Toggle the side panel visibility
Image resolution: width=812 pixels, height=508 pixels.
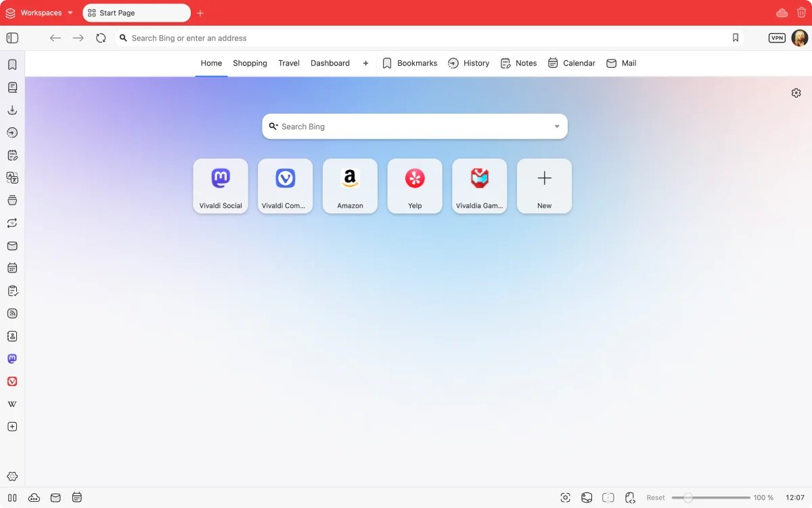[12, 38]
